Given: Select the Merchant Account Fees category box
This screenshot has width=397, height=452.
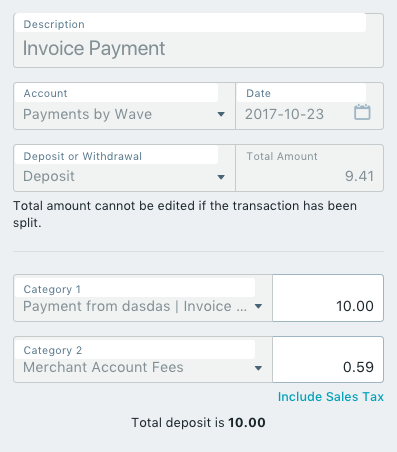Looking at the screenshot, I should [x=143, y=359].
